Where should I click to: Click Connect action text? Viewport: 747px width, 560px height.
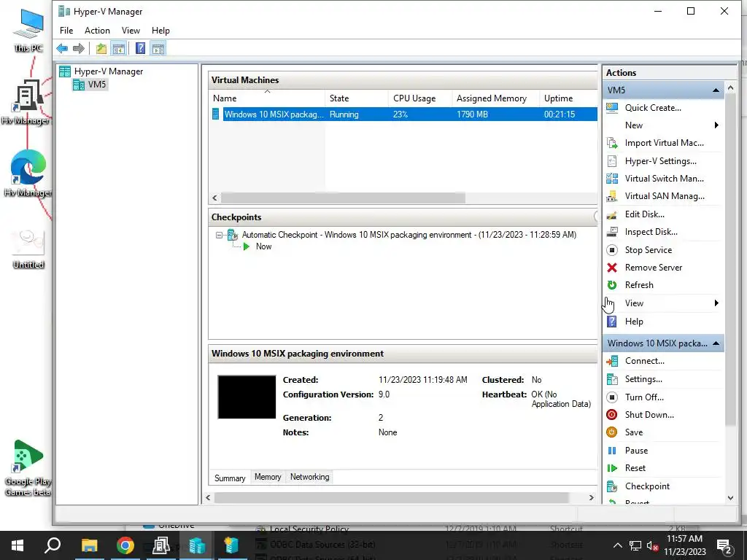tap(645, 362)
